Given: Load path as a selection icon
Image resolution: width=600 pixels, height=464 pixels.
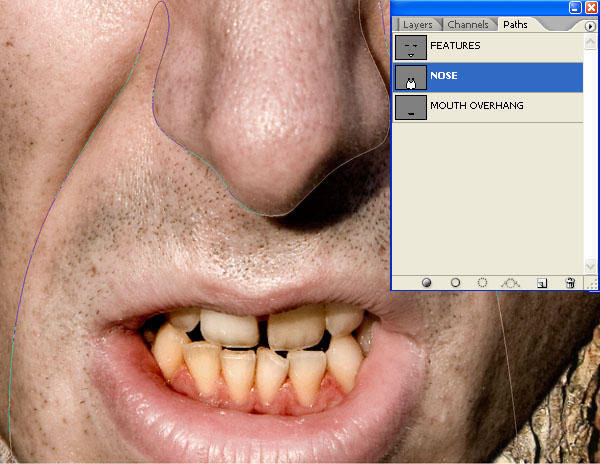Looking at the screenshot, I should point(482,283).
